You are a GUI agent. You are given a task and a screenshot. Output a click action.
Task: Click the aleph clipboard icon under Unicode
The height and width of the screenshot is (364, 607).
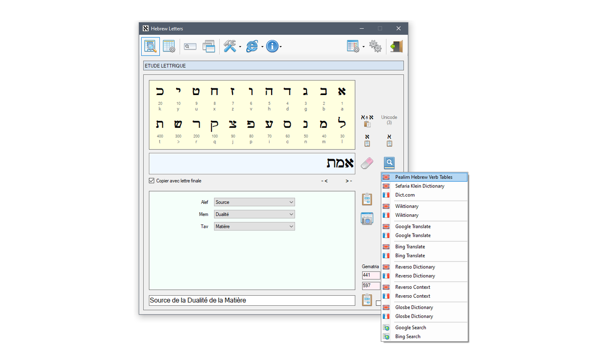pos(389,140)
